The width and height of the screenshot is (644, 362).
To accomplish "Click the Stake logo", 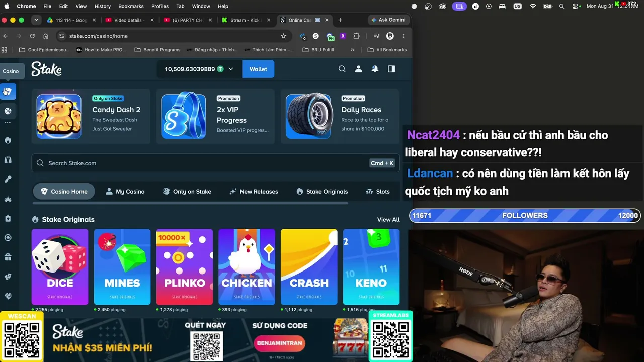I will 46,69.
